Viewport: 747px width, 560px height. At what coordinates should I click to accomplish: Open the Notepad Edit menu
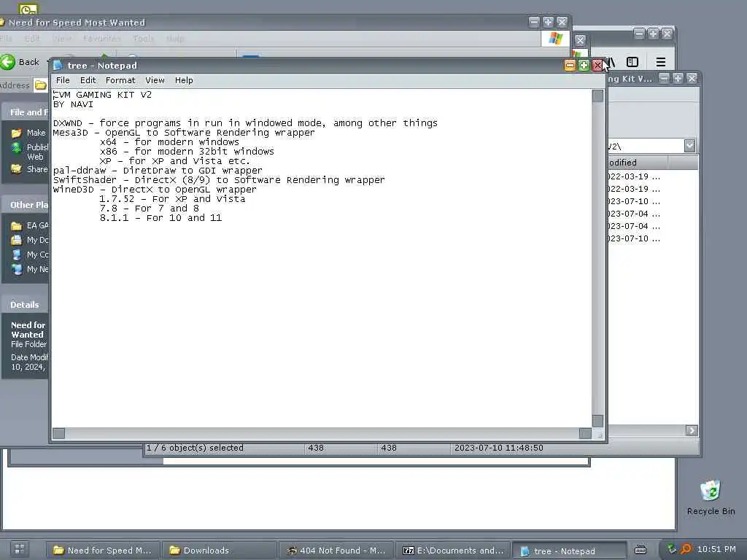pyautogui.click(x=88, y=80)
